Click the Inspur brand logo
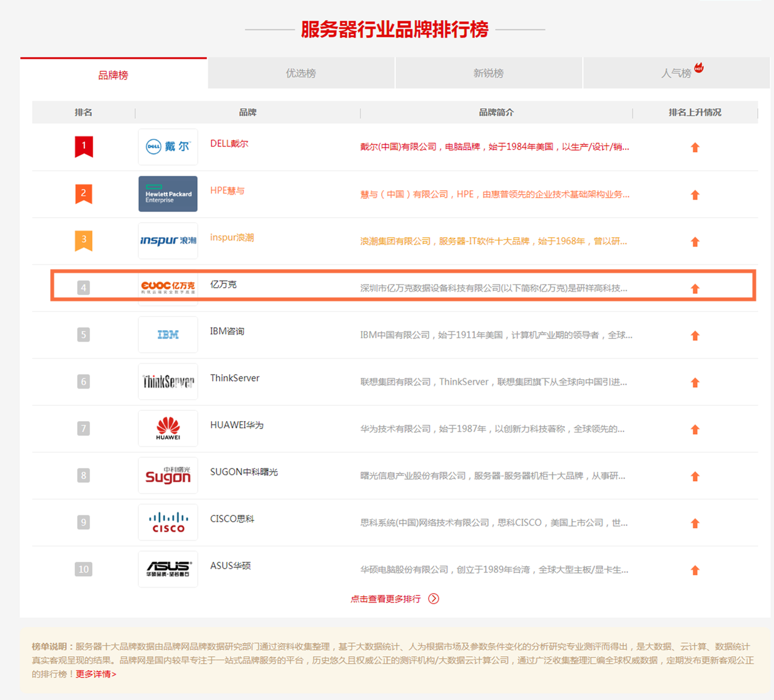The width and height of the screenshot is (774, 700). point(168,241)
